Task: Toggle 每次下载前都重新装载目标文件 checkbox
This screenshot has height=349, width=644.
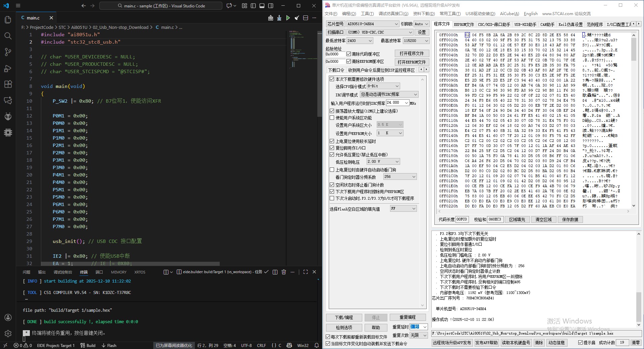Action: tap(328, 337)
